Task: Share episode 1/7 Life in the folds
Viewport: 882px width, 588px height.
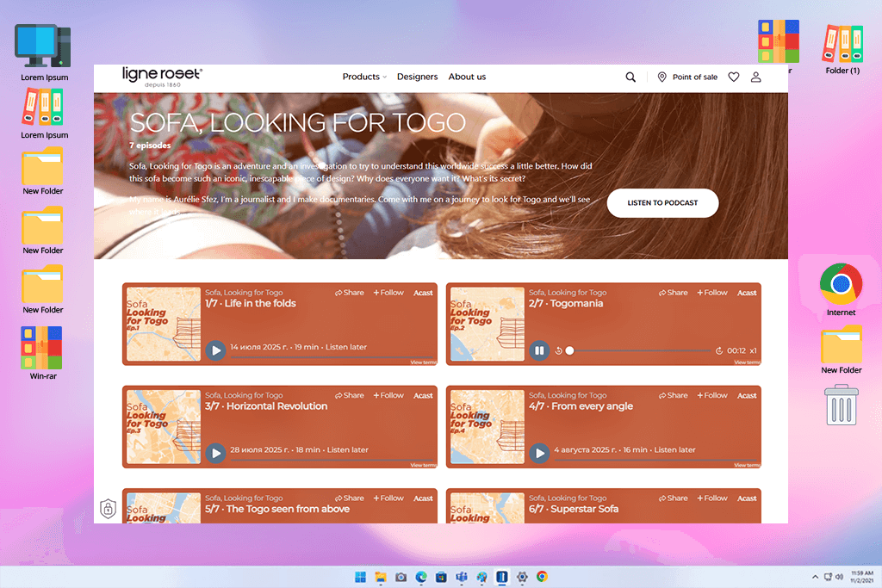Action: (350, 293)
